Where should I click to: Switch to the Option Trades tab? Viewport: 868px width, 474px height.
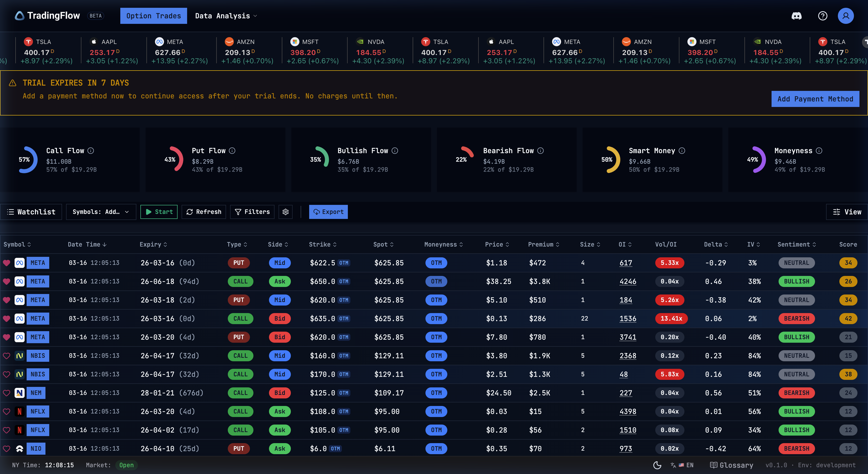(153, 16)
